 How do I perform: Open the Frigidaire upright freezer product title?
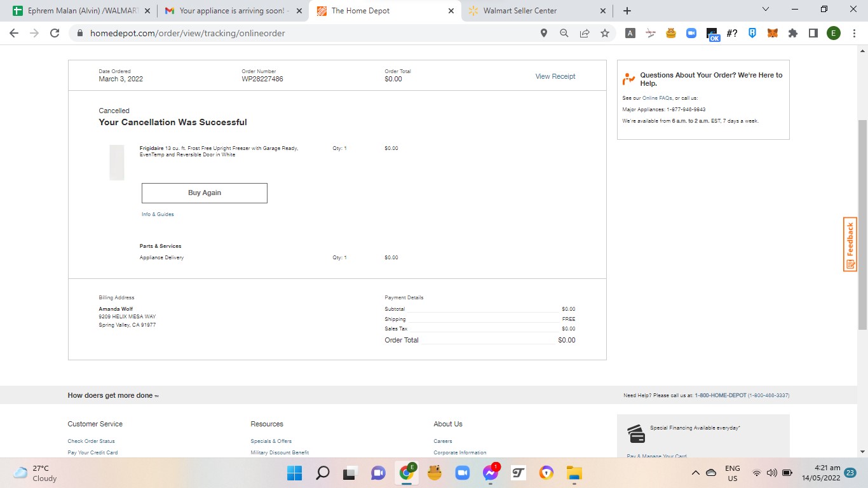tap(219, 151)
